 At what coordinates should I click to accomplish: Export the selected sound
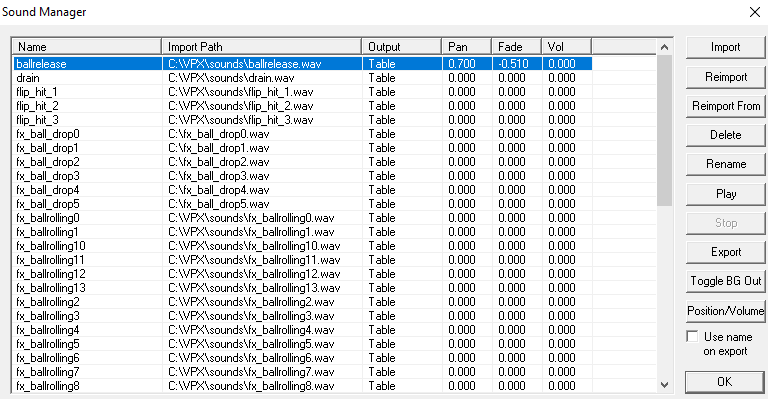[725, 252]
